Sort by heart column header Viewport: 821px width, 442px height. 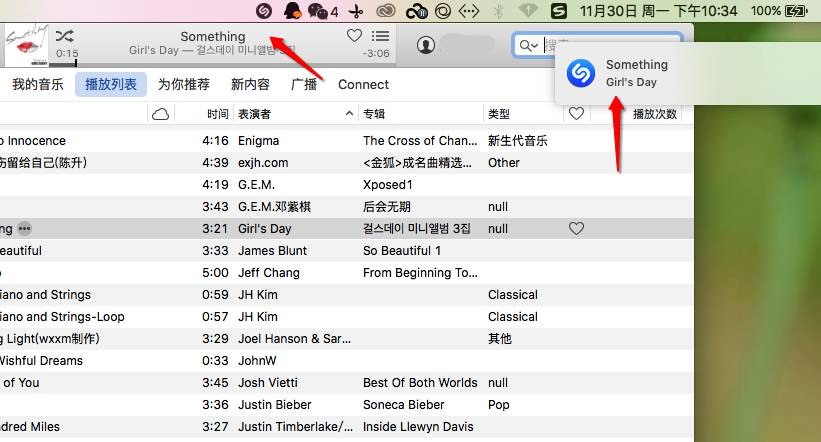coord(576,113)
